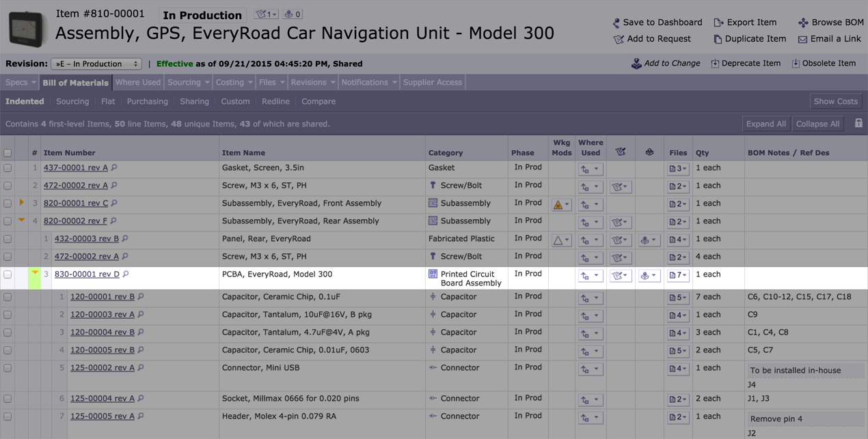Image resolution: width=868 pixels, height=439 pixels.
Task: Click the Deprecate Item icon
Action: 715,63
